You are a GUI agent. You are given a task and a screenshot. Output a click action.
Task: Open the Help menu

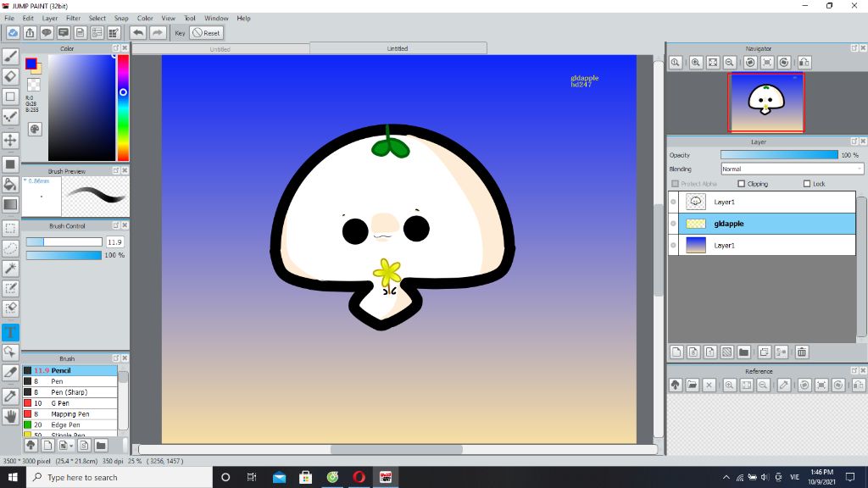(243, 19)
